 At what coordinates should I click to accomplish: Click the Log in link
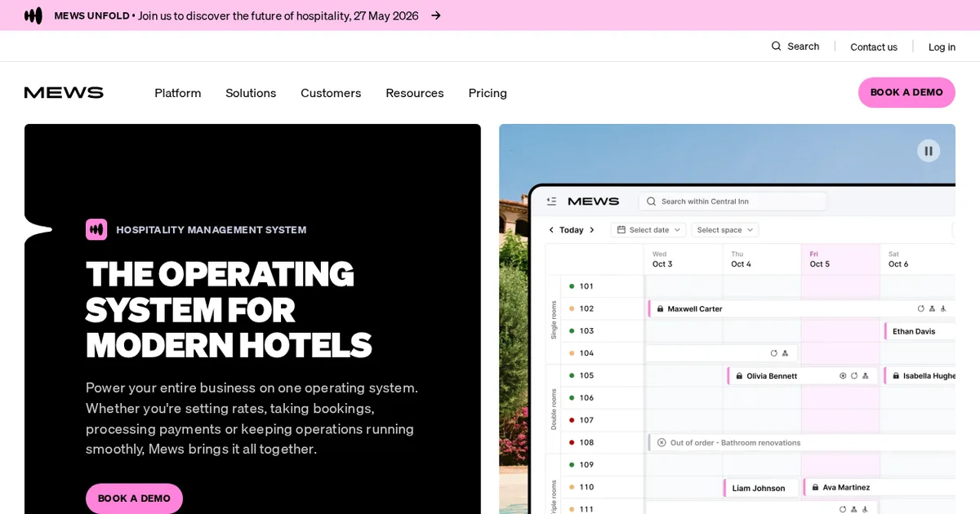click(x=942, y=47)
